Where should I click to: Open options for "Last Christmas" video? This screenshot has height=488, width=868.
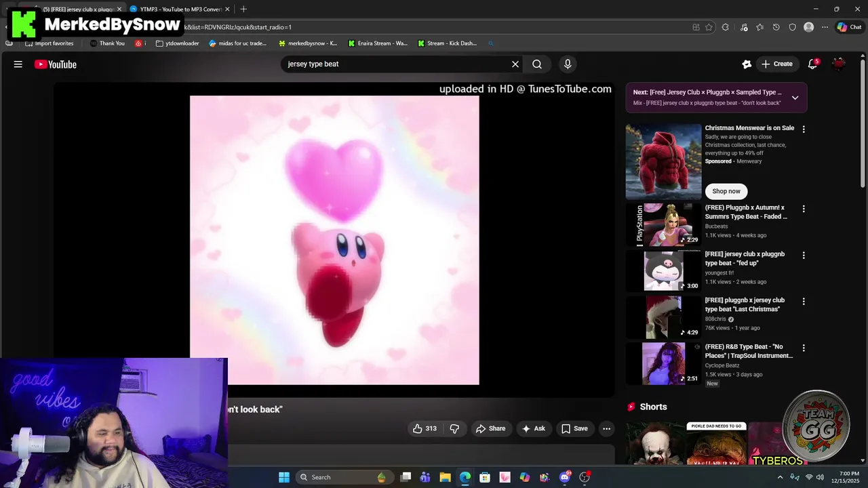[804, 302]
